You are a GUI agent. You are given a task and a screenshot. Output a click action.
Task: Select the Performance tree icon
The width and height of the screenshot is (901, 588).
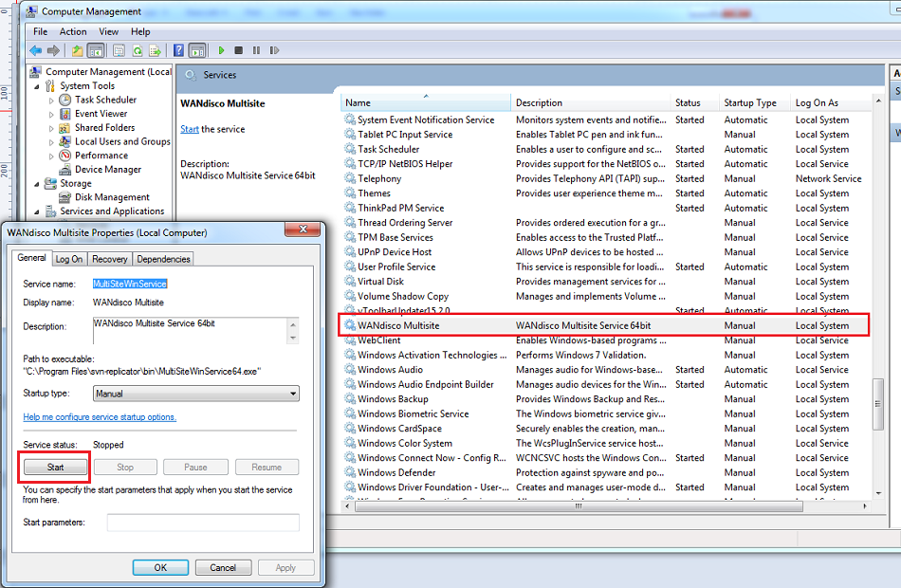coord(64,156)
